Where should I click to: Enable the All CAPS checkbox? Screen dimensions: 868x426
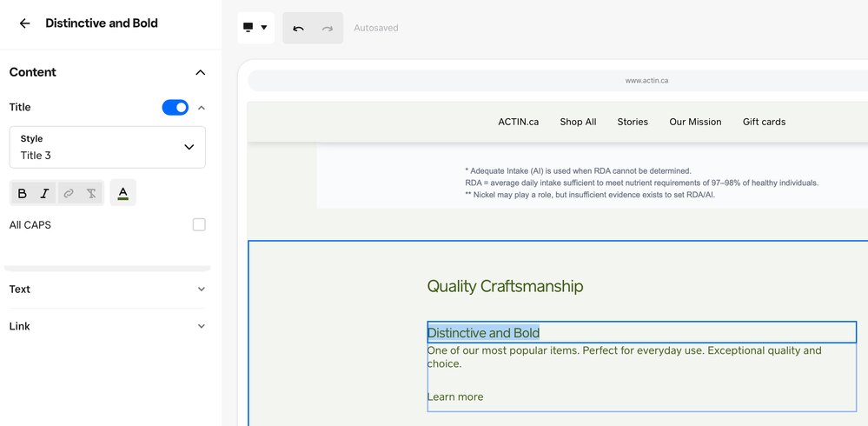point(199,225)
